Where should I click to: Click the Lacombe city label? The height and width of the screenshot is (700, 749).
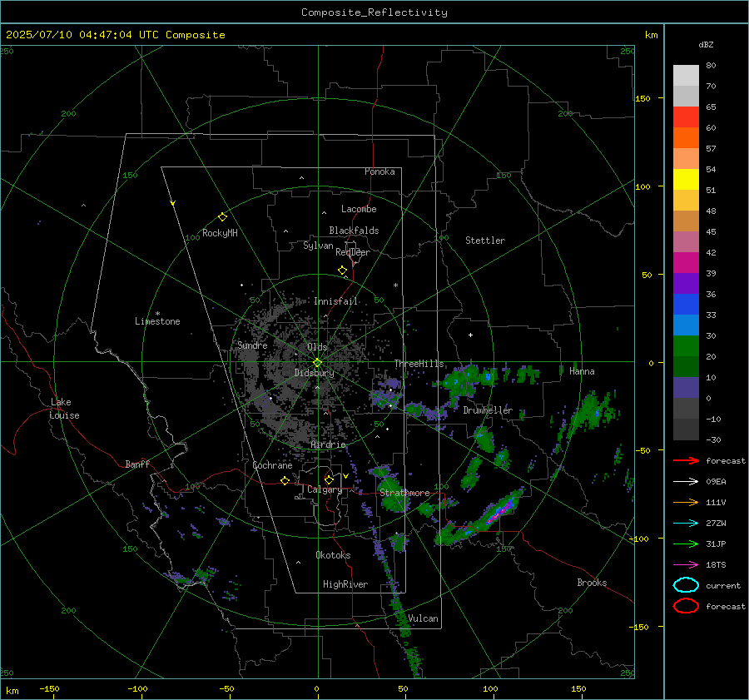coord(359,209)
